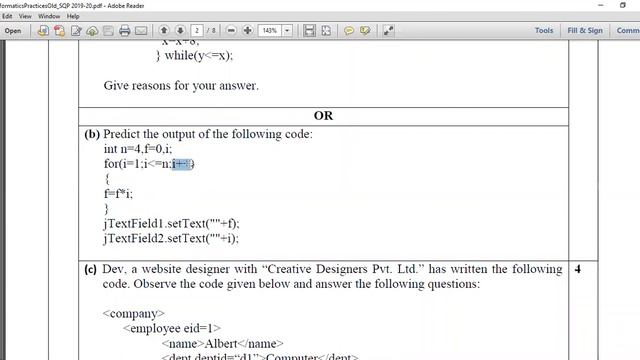Zoom in with plus button
Screen dimensions: 640x360
(x=247, y=31)
